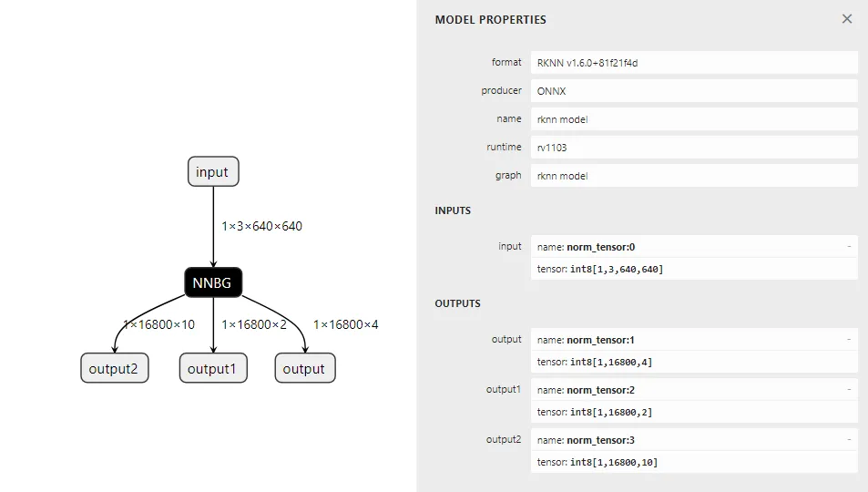The width and height of the screenshot is (868, 492).
Task: Select the output1 graph node
Action: 213,368
